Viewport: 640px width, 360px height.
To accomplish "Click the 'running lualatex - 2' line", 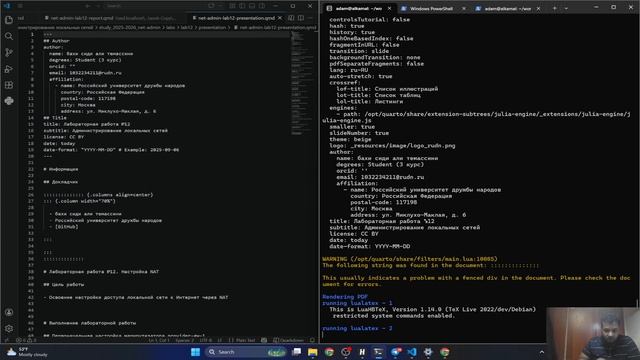I will [357, 328].
